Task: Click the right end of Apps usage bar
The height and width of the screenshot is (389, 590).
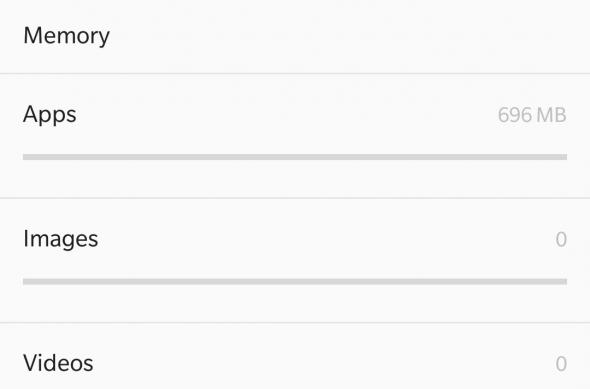Action: pos(564,157)
